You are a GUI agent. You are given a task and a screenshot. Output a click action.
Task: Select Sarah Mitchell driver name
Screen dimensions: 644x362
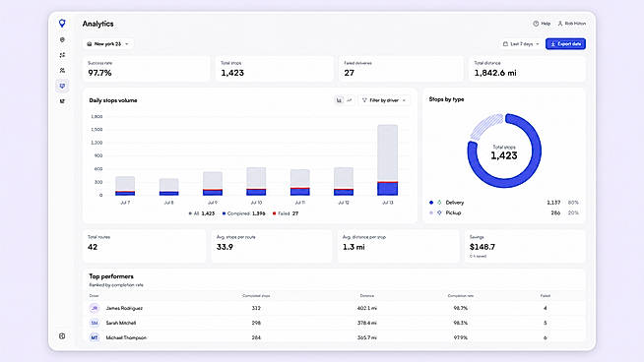coord(121,323)
